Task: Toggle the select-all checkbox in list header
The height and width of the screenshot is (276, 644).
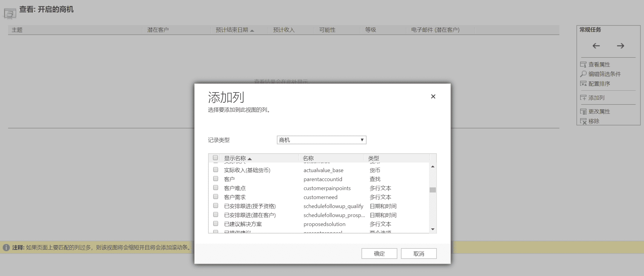Action: click(215, 157)
